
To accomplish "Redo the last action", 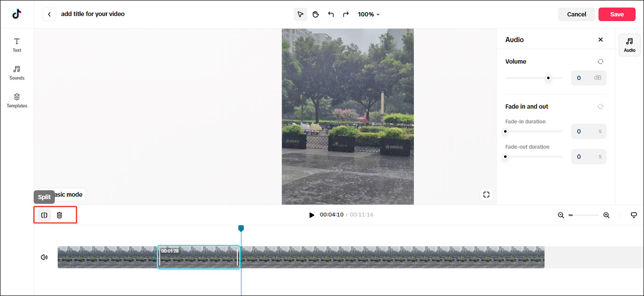I will [346, 14].
